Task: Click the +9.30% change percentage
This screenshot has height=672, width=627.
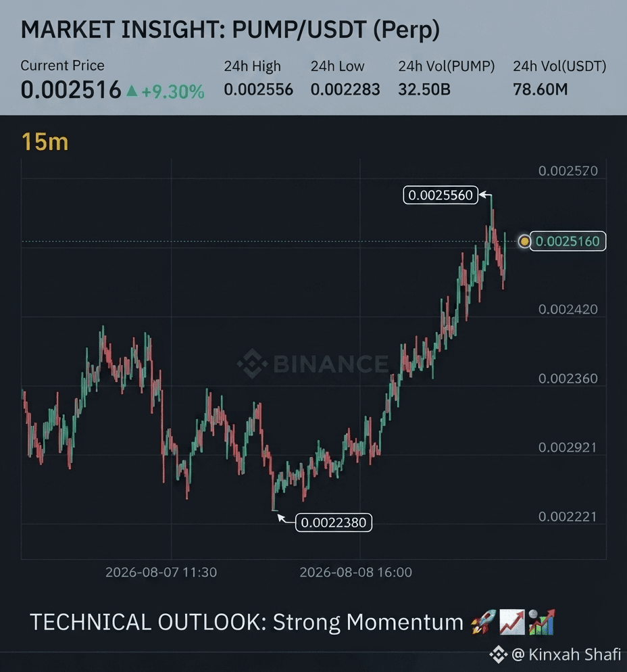Action: tap(173, 91)
